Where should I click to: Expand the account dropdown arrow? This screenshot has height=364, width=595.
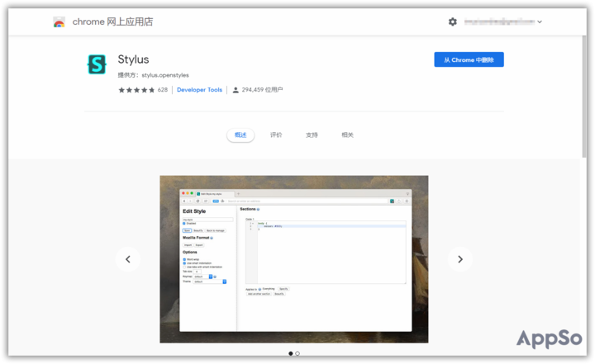click(x=540, y=22)
